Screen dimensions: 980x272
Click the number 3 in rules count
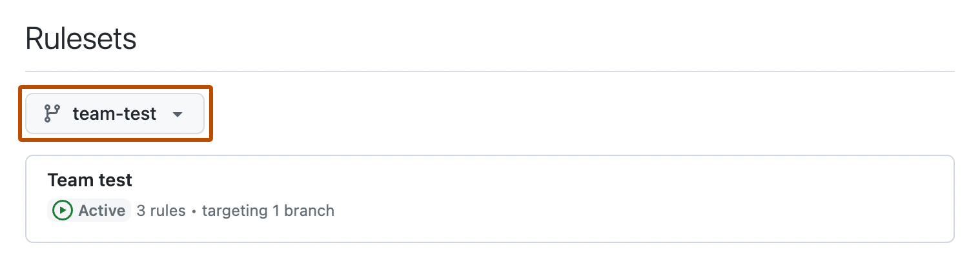pos(141,211)
